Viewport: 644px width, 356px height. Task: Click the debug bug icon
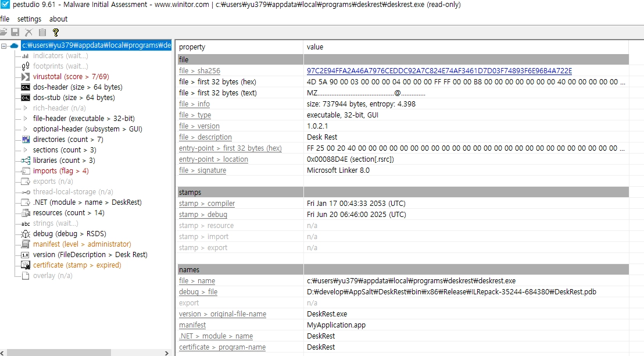coord(26,233)
